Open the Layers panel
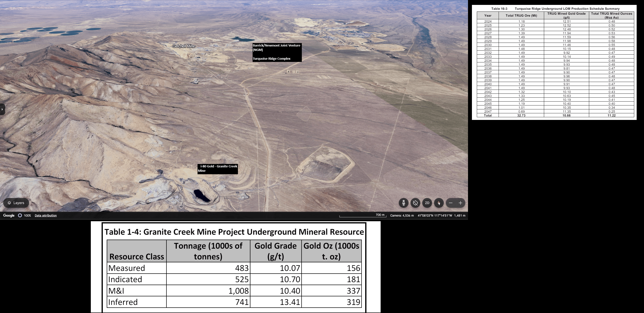Screen dimensions: 644x313 pyautogui.click(x=16, y=203)
